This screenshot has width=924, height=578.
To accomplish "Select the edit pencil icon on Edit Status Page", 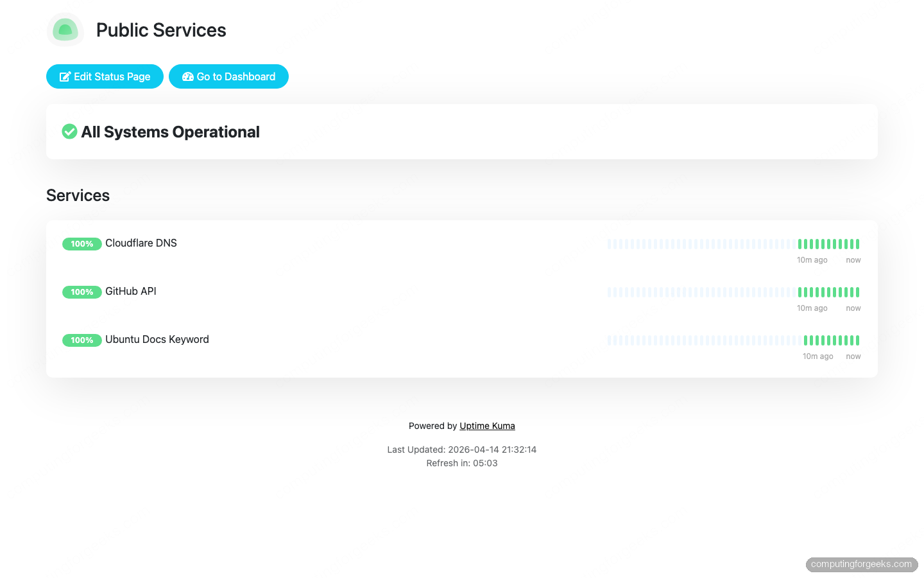I will (x=65, y=76).
